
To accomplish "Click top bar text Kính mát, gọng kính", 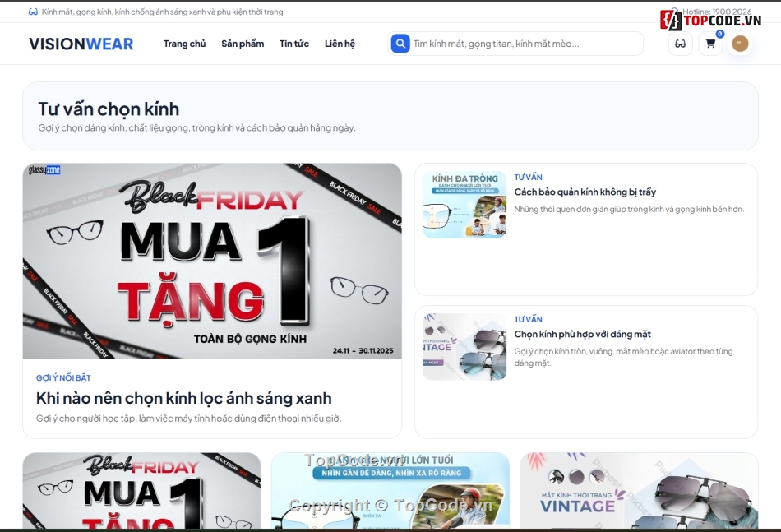I will (x=163, y=12).
